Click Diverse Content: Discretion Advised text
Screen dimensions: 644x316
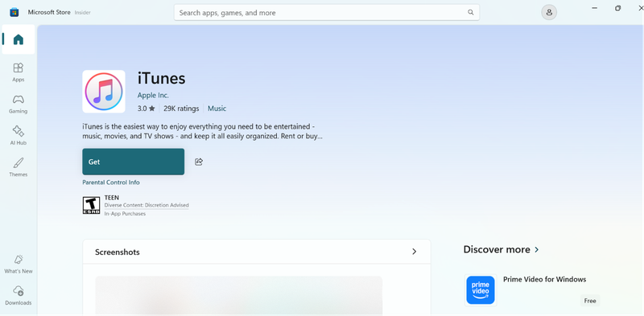pyautogui.click(x=147, y=205)
